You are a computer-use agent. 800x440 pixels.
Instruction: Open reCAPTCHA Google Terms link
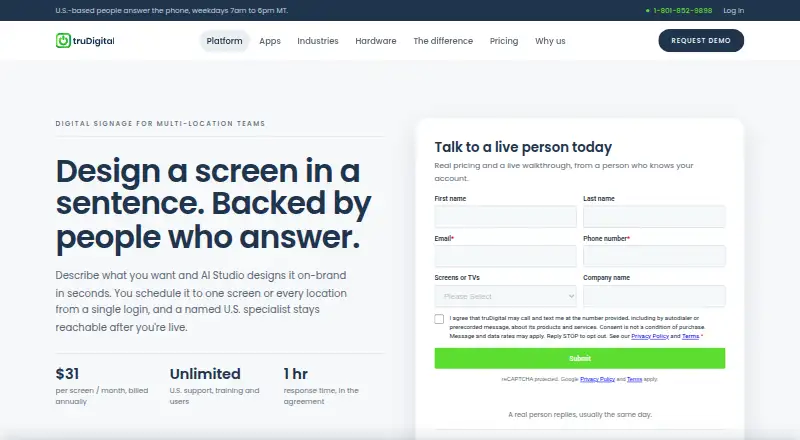[634, 379]
